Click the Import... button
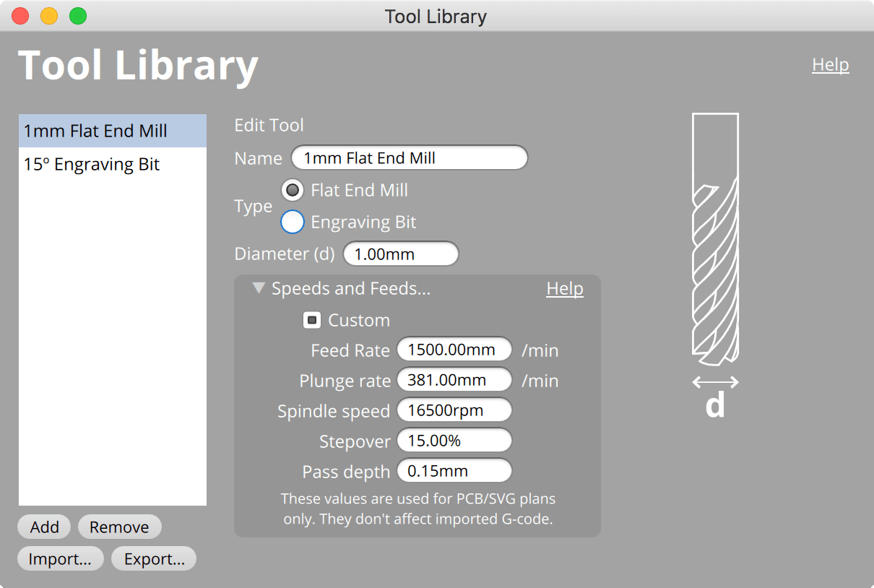The width and height of the screenshot is (874, 588). 60,559
